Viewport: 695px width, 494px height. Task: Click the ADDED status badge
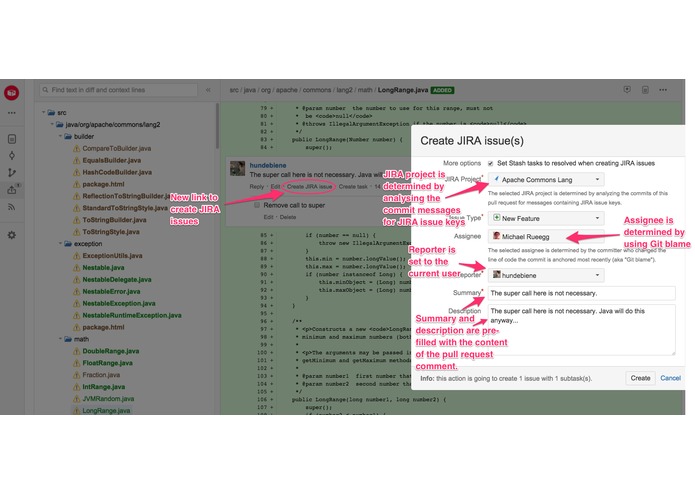442,90
